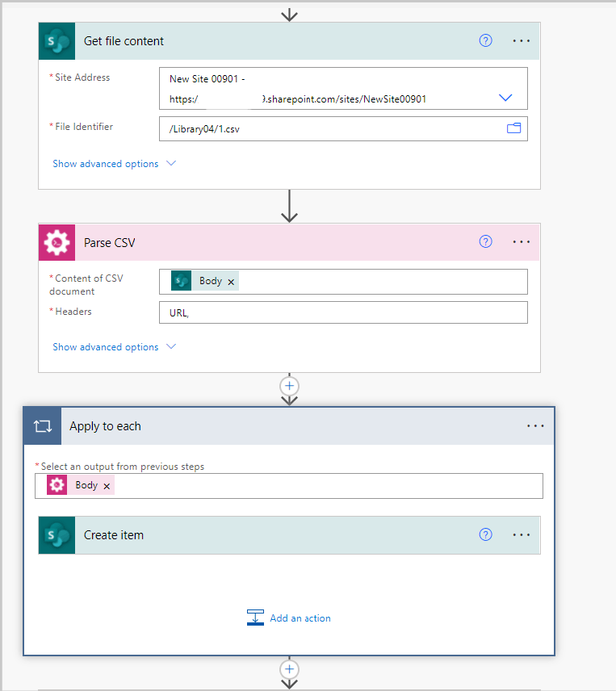The image size is (616, 691).
Task: Open Parse CSV more options menu
Action: [521, 241]
